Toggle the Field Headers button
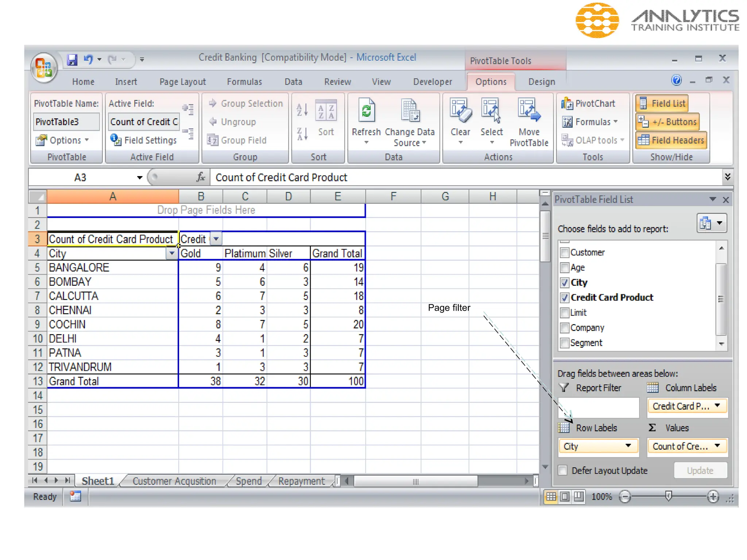Viewport: 747px width, 560px height. tap(671, 140)
